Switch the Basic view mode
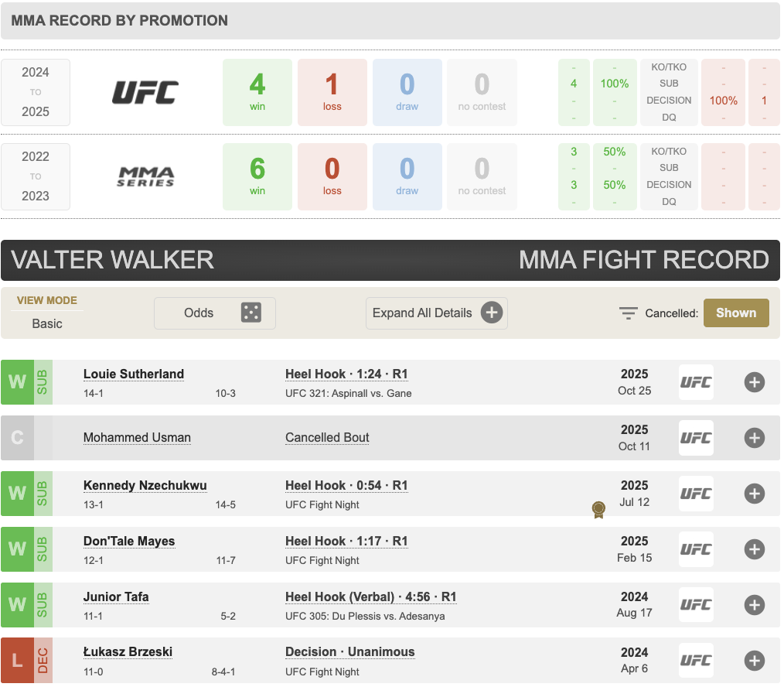784x687 pixels. (x=47, y=323)
